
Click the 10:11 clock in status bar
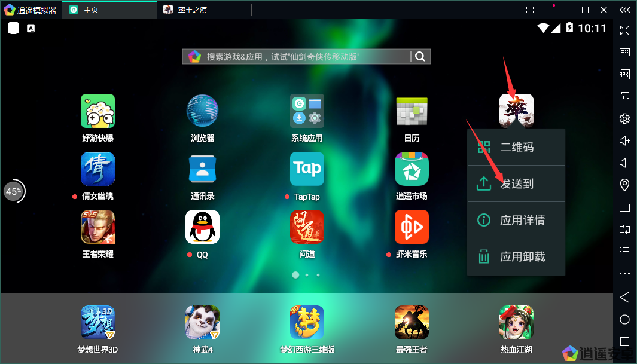point(592,29)
